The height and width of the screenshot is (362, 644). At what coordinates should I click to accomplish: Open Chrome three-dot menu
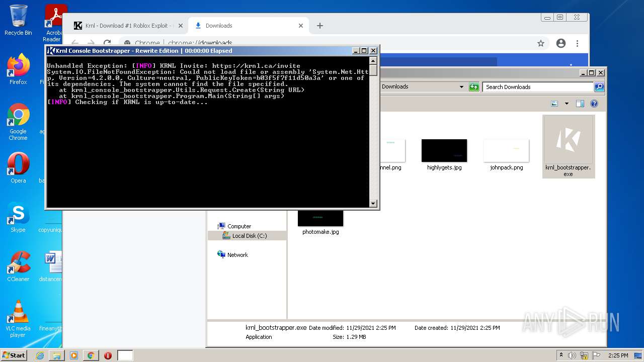coord(578,44)
